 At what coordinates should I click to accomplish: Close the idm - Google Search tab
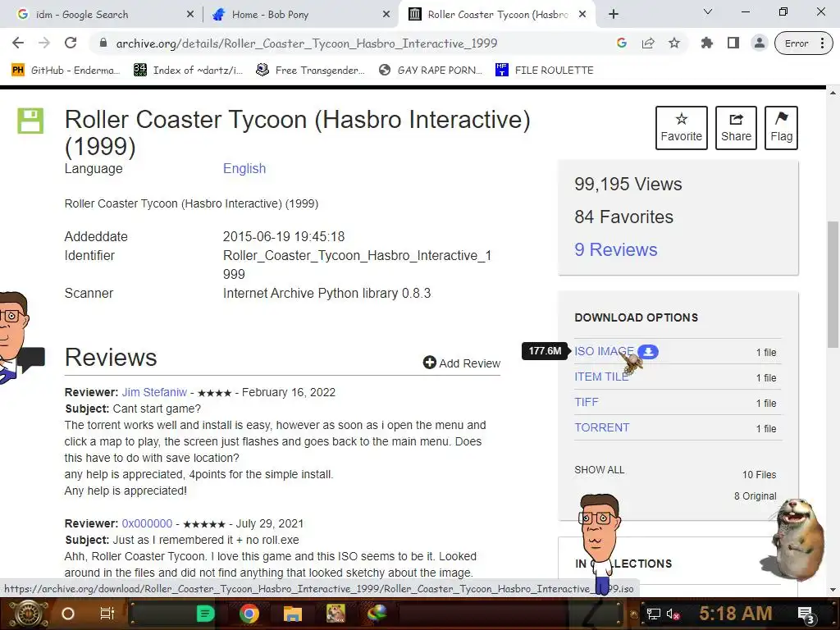click(189, 15)
